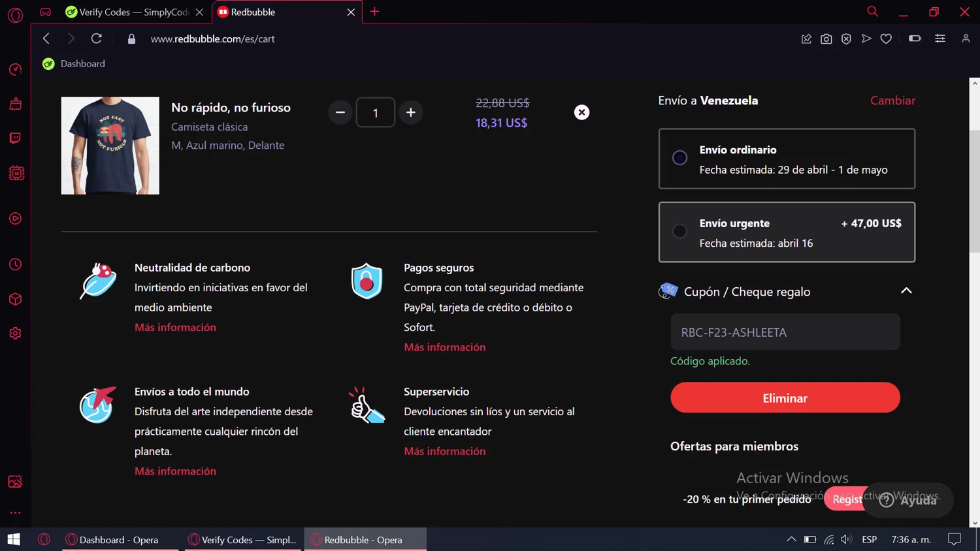Reload the Redbubble cart page
The image size is (980, 551).
click(x=96, y=39)
